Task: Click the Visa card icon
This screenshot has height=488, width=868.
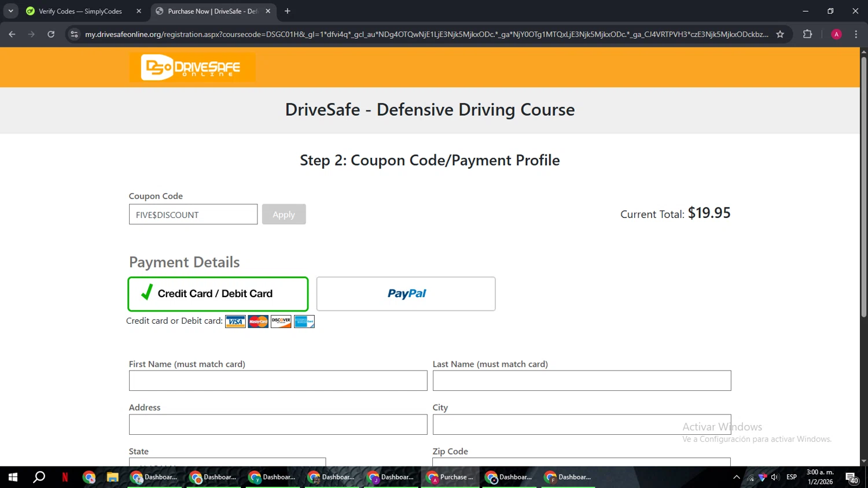Action: [x=235, y=321]
